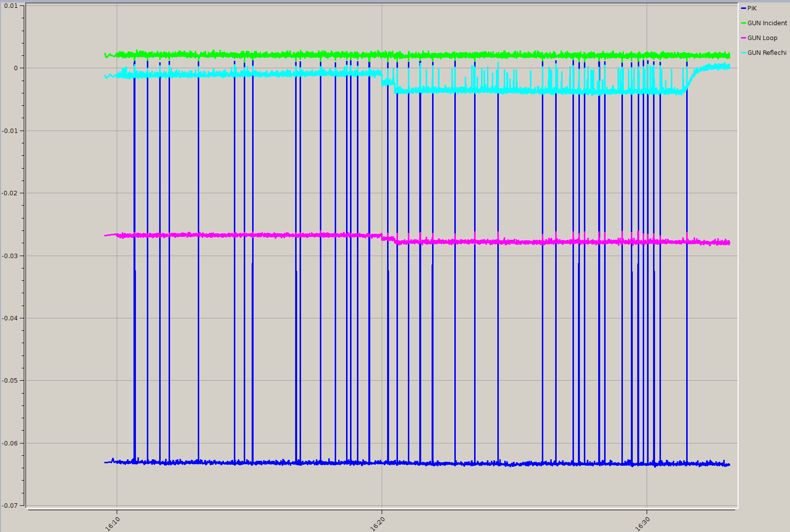The image size is (790, 532).
Task: Click the -0.07 value on the Y axis
Action: click(x=10, y=505)
